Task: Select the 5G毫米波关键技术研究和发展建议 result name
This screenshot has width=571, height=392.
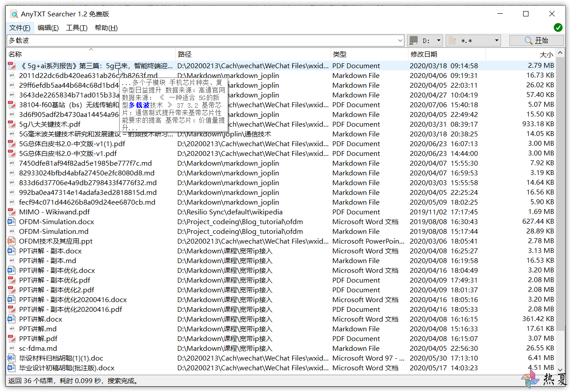Action: (x=96, y=134)
